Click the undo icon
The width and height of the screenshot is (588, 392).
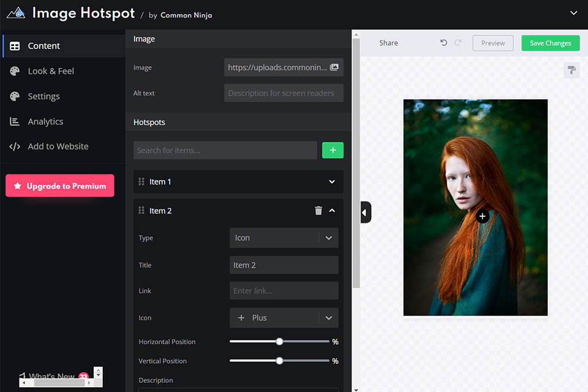pyautogui.click(x=443, y=43)
